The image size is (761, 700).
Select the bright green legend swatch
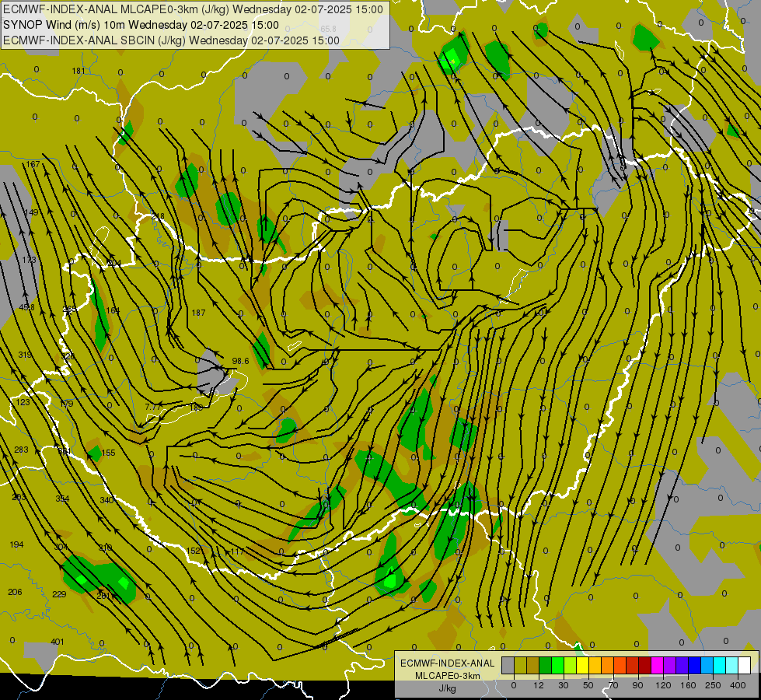(x=558, y=665)
